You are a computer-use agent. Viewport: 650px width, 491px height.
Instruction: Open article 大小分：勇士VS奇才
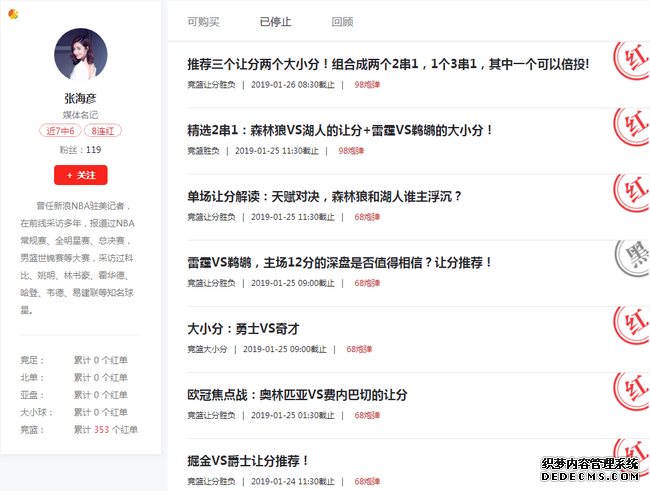coord(243,329)
